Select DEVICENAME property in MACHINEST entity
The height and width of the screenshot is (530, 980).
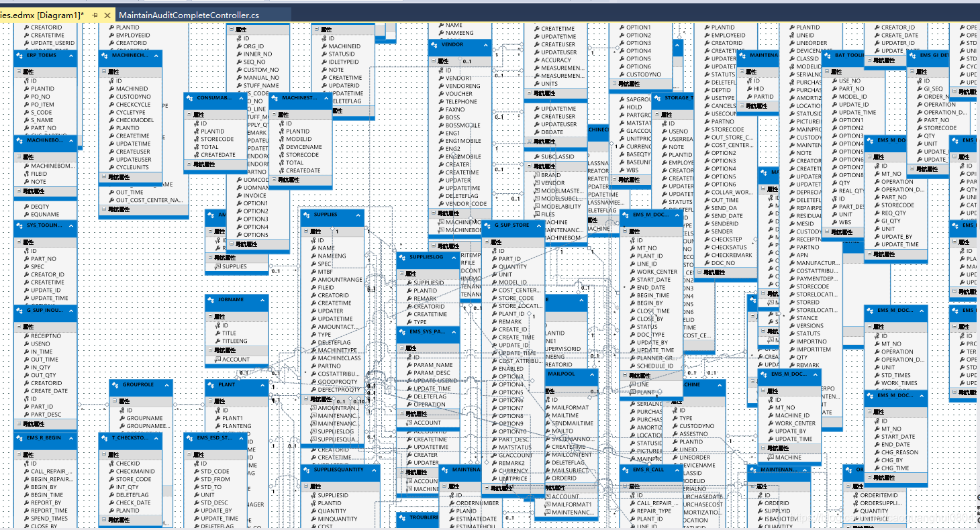pyautogui.click(x=303, y=147)
